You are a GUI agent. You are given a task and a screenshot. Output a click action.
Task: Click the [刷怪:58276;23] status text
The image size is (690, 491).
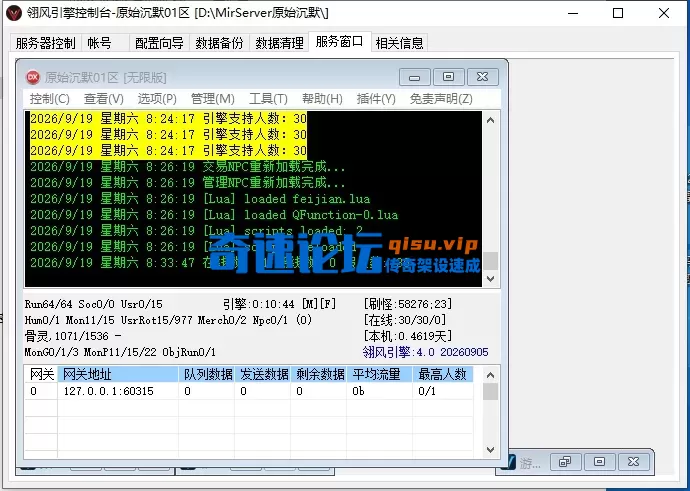tap(408, 304)
